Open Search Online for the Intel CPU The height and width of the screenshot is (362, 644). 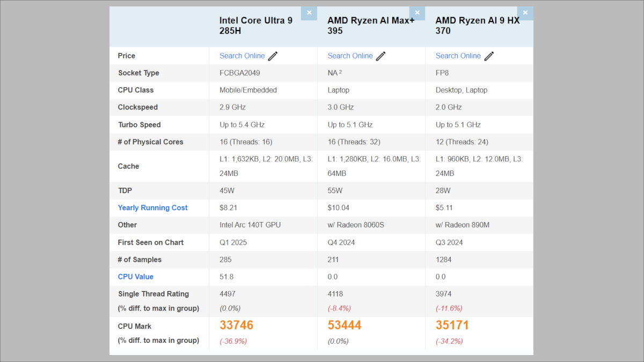point(242,55)
